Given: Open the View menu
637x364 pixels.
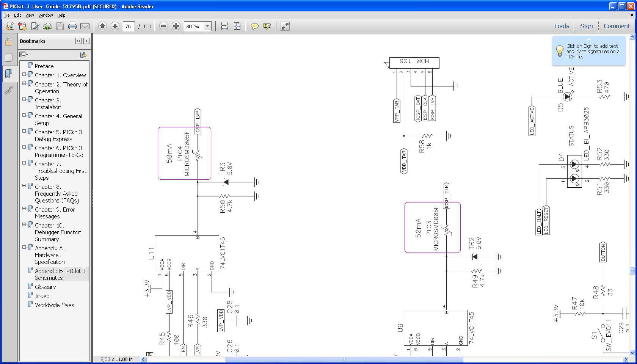Looking at the screenshot, I should pyautogui.click(x=30, y=15).
